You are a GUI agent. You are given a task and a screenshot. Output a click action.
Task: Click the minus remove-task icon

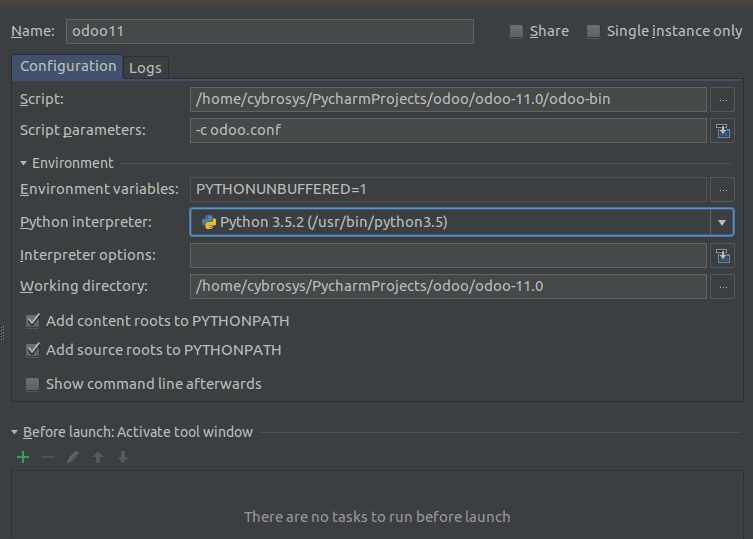pos(48,457)
